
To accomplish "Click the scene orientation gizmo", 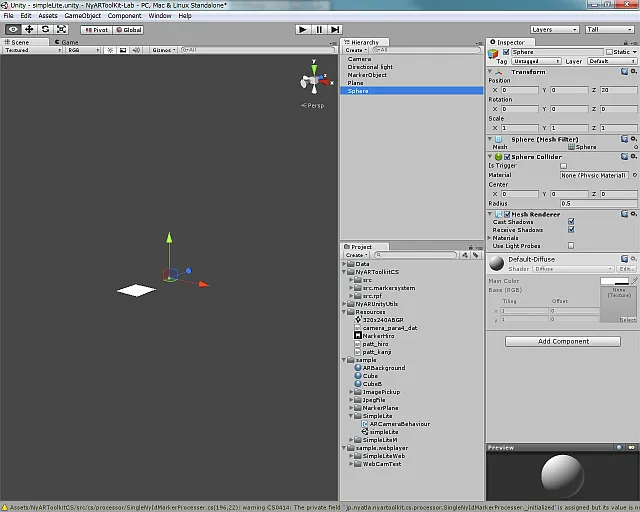I will 315,79.
